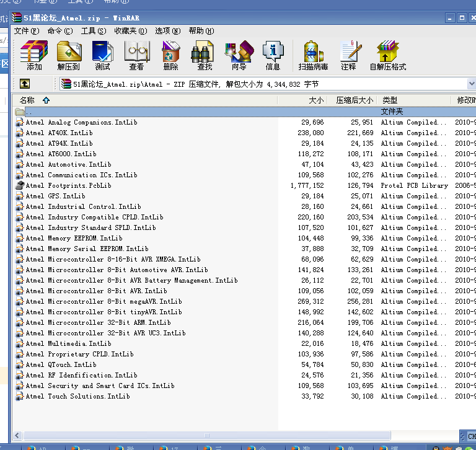Click the archive path address field
Screen dimensions: 476x450
(x=263, y=84)
